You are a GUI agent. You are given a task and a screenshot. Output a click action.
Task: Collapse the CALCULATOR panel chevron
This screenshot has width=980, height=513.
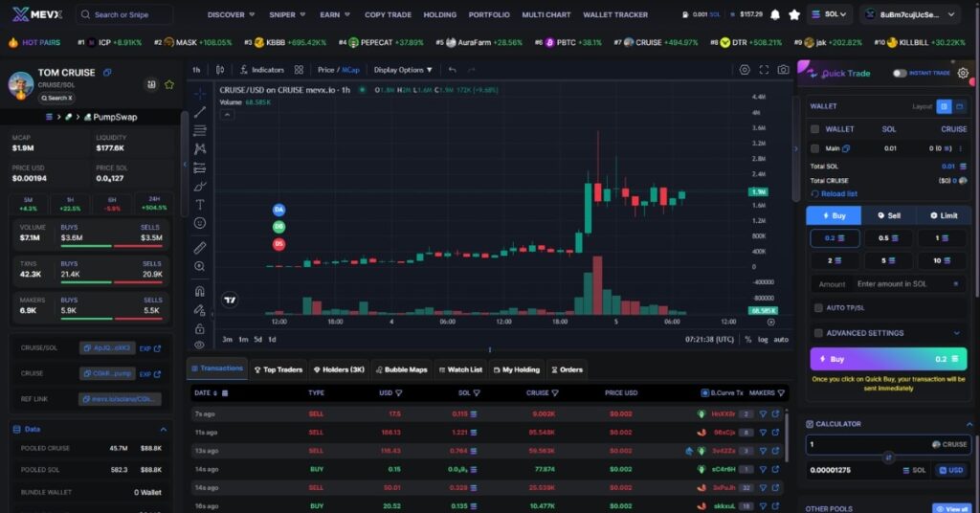pos(969,424)
